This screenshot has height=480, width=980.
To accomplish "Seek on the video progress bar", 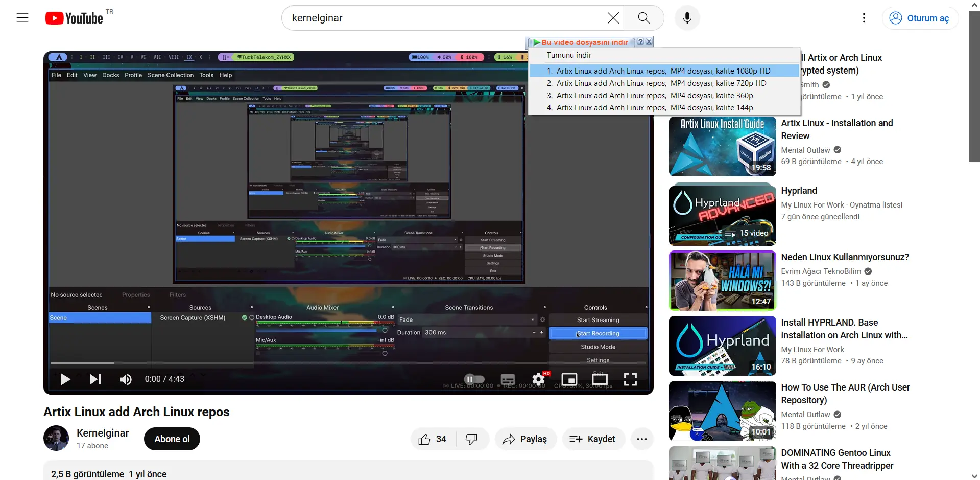I will [348, 363].
